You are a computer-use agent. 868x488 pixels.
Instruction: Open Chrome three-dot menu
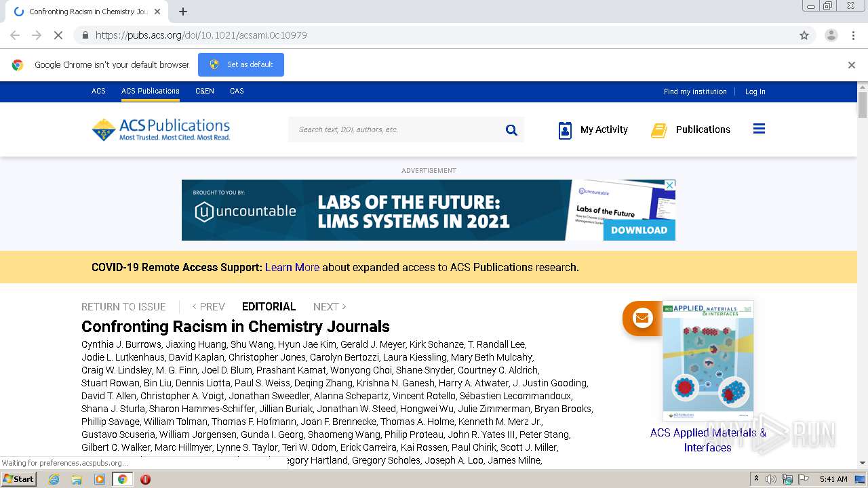pyautogui.click(x=853, y=35)
